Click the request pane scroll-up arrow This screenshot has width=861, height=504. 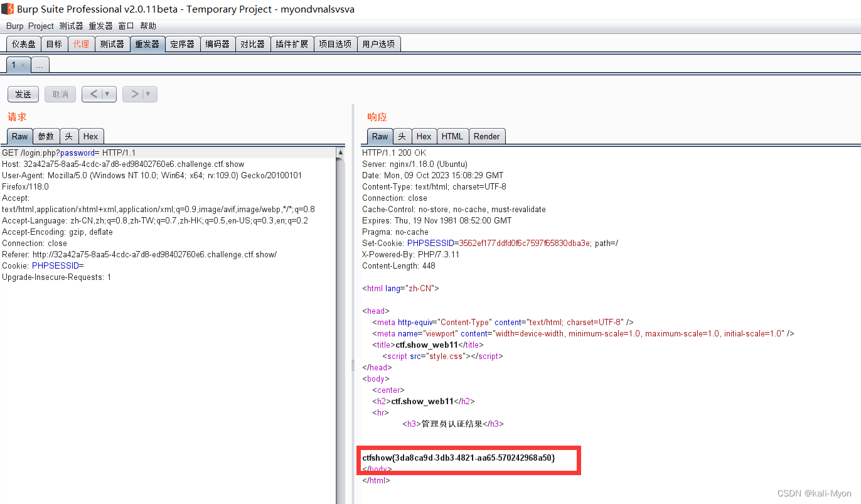pyautogui.click(x=341, y=153)
